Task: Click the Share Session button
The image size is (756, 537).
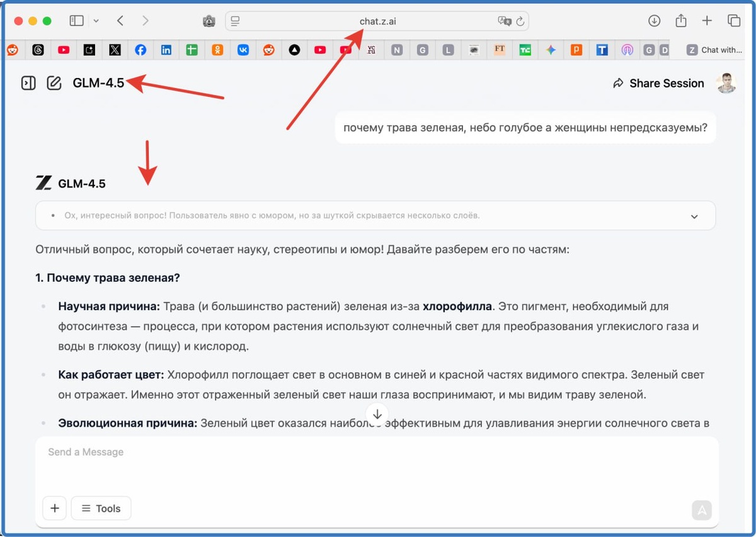Action: click(x=658, y=83)
